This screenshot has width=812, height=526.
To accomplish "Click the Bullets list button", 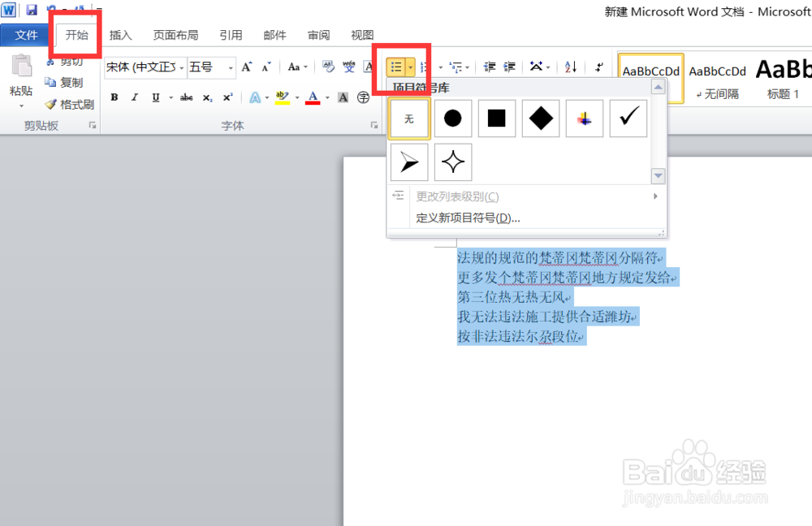I will pos(396,67).
